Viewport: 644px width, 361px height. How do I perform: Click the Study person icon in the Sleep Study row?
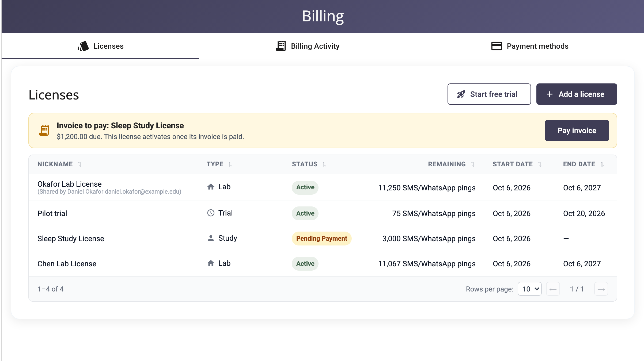coord(211,238)
